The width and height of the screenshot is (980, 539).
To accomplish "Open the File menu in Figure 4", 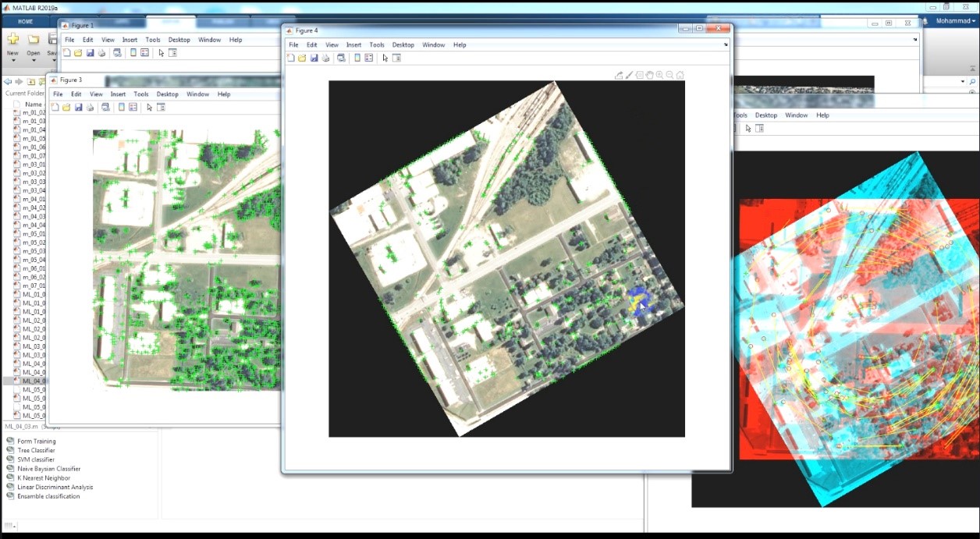I will point(293,44).
